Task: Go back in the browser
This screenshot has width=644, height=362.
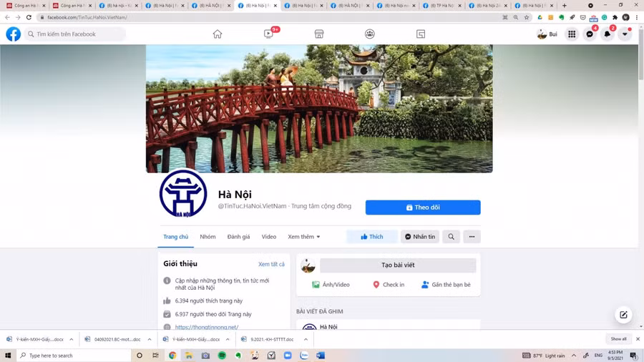Action: point(7,17)
